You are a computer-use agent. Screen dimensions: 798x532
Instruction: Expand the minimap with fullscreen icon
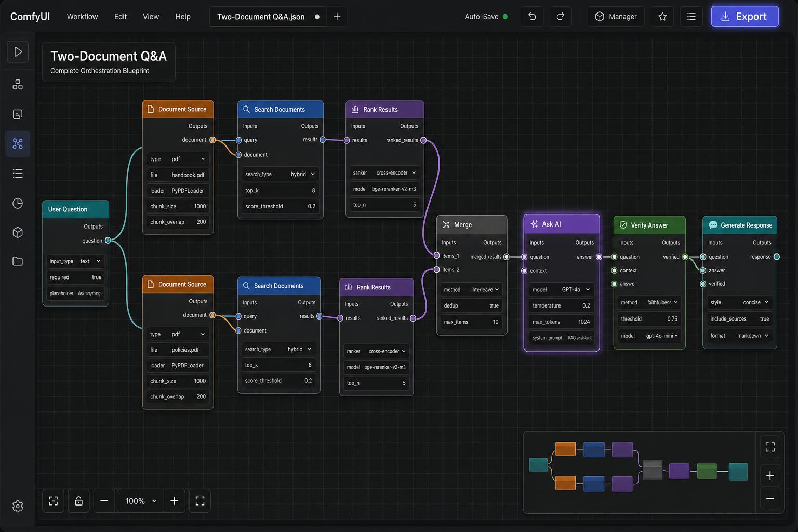[770, 447]
